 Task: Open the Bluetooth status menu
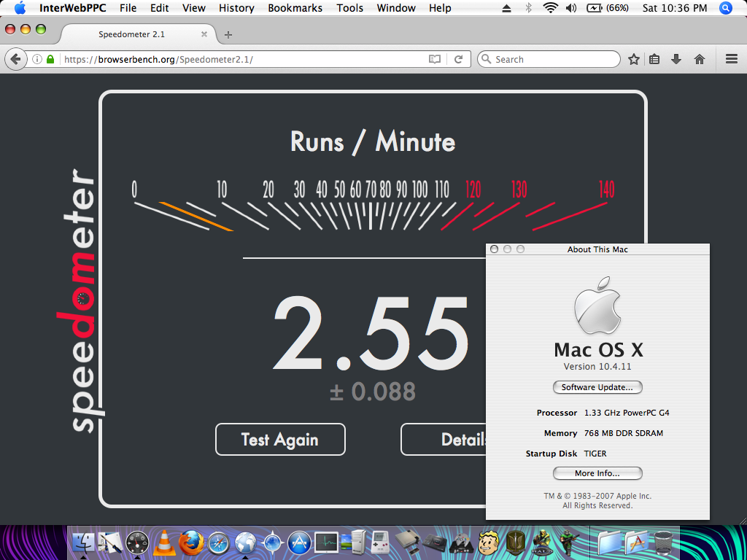tap(528, 8)
